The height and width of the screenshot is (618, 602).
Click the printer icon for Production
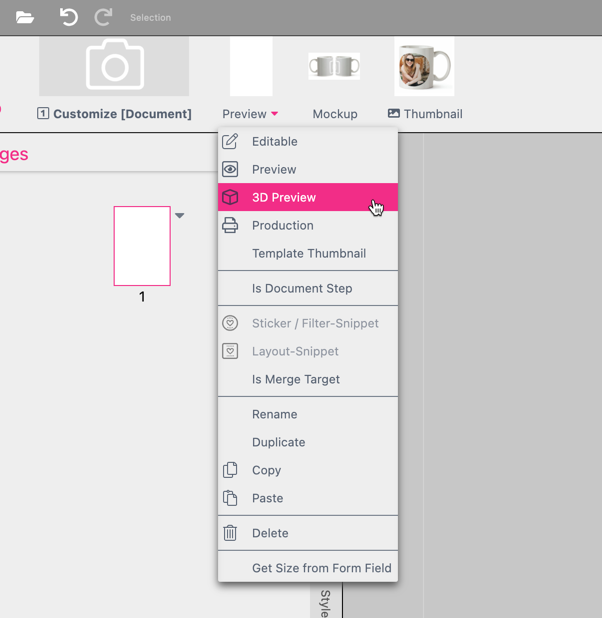point(230,225)
